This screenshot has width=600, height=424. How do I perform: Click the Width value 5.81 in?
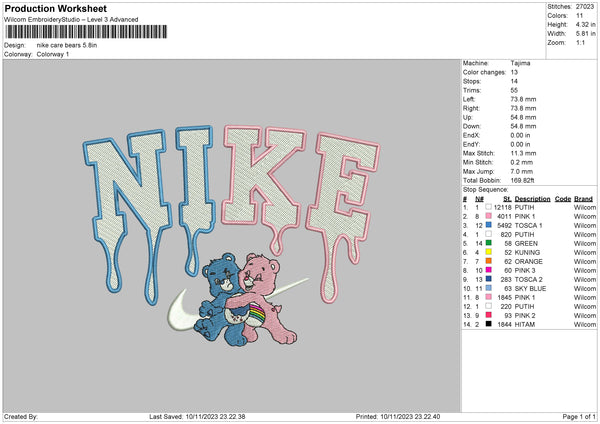[586, 34]
